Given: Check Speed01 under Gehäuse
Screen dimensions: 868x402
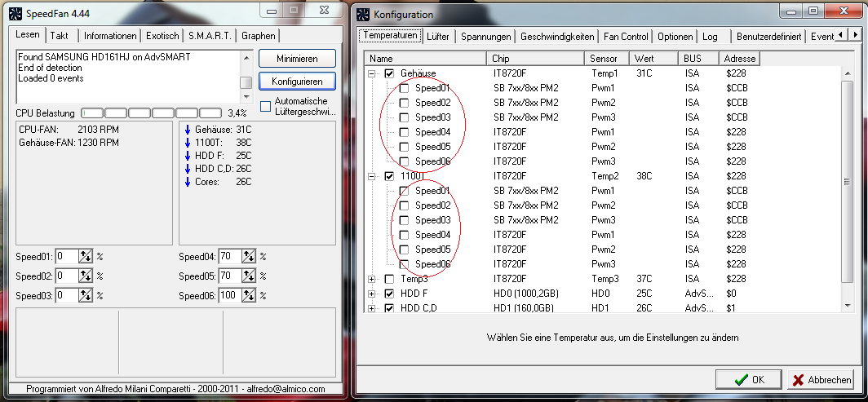Looking at the screenshot, I should (404, 88).
